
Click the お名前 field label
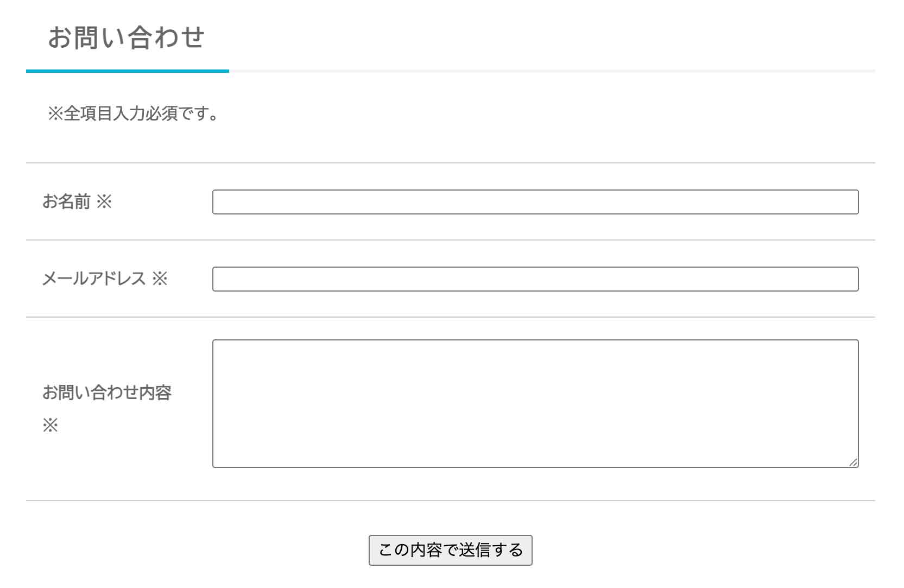(x=66, y=202)
